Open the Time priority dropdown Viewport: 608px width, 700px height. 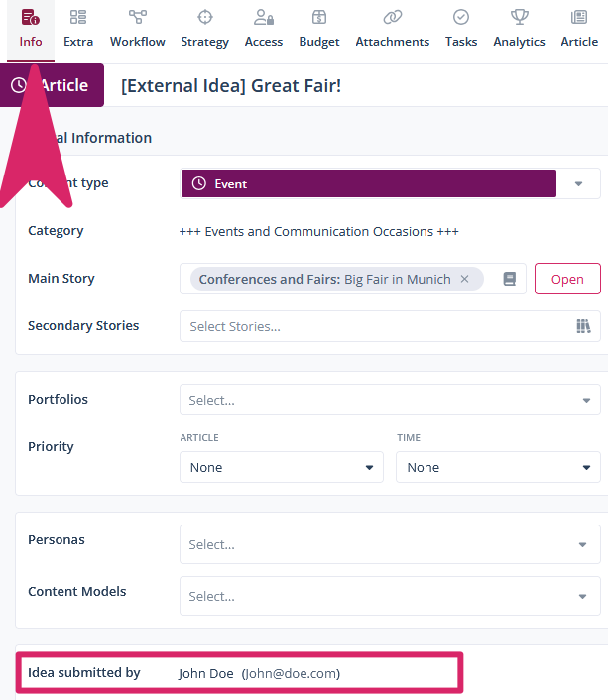point(586,468)
